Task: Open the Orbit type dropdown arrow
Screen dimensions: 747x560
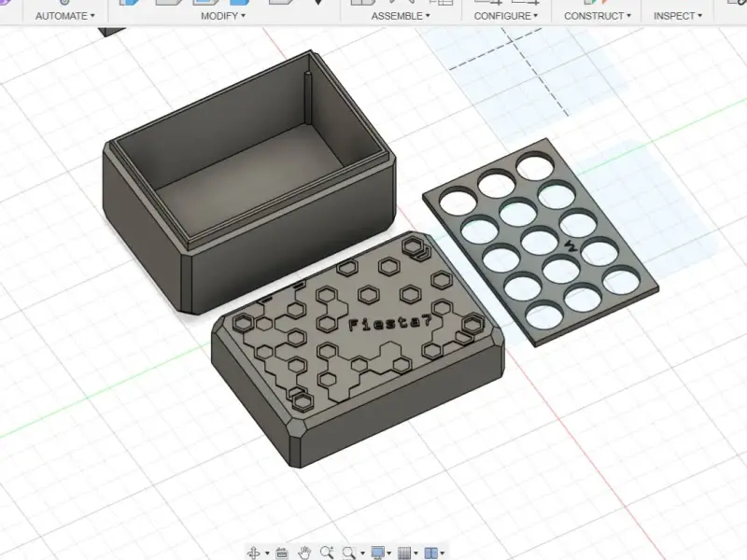Action: pos(267,553)
